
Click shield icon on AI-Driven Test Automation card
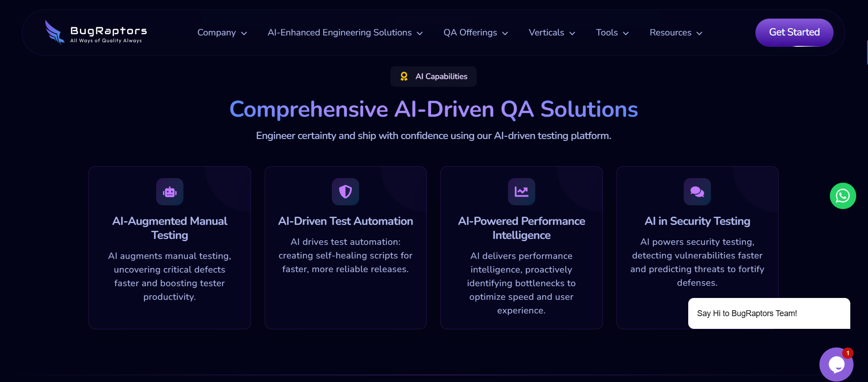point(345,192)
